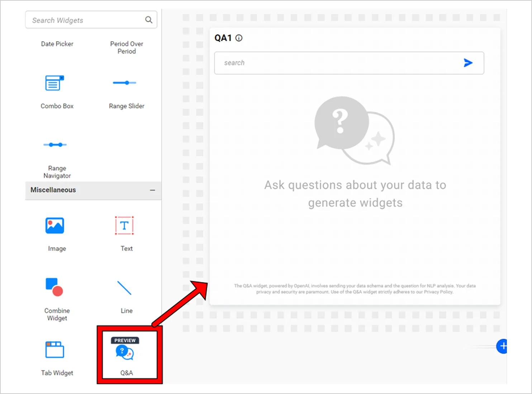The width and height of the screenshot is (532, 394).
Task: Select the Text widget icon
Action: 124,226
